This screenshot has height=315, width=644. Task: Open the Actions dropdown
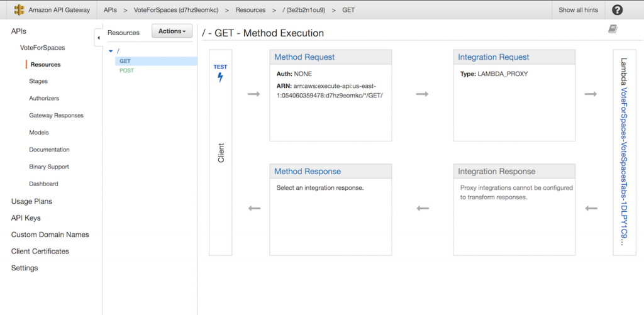pos(172,31)
